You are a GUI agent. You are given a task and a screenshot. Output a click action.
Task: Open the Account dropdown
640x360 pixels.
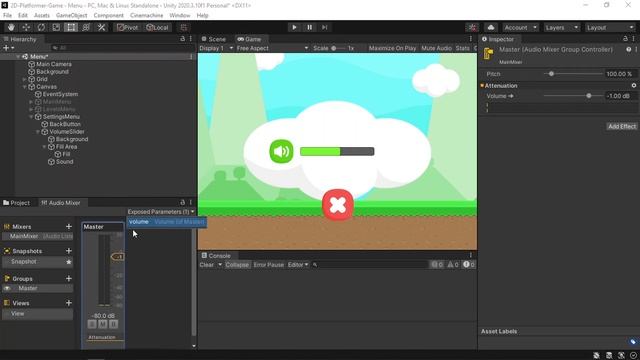click(520, 27)
